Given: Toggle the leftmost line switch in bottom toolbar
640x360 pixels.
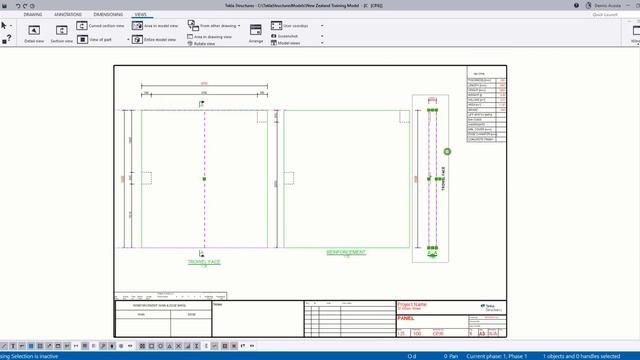Looking at the screenshot, I should pos(4,346).
